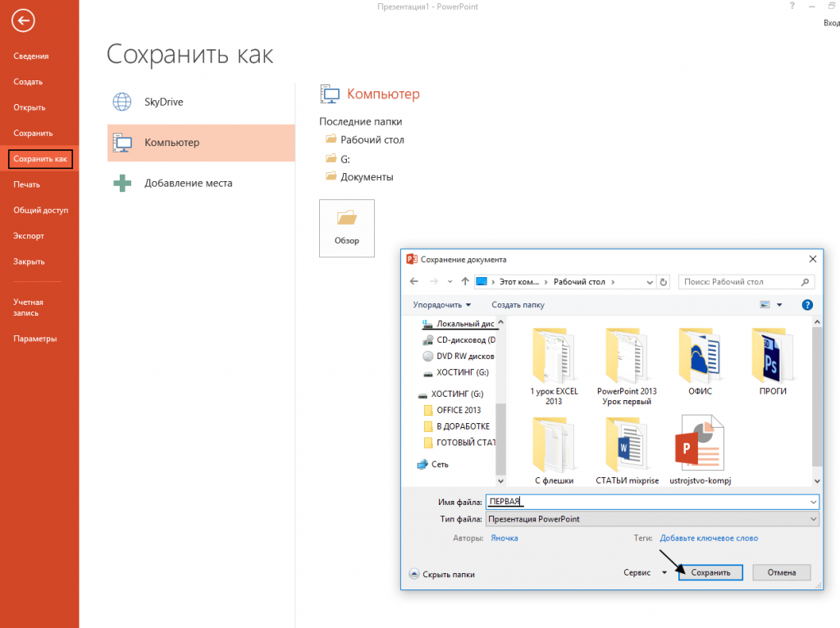Refresh the folder location in save dialog
This screenshot has width=840, height=628.
tap(663, 281)
